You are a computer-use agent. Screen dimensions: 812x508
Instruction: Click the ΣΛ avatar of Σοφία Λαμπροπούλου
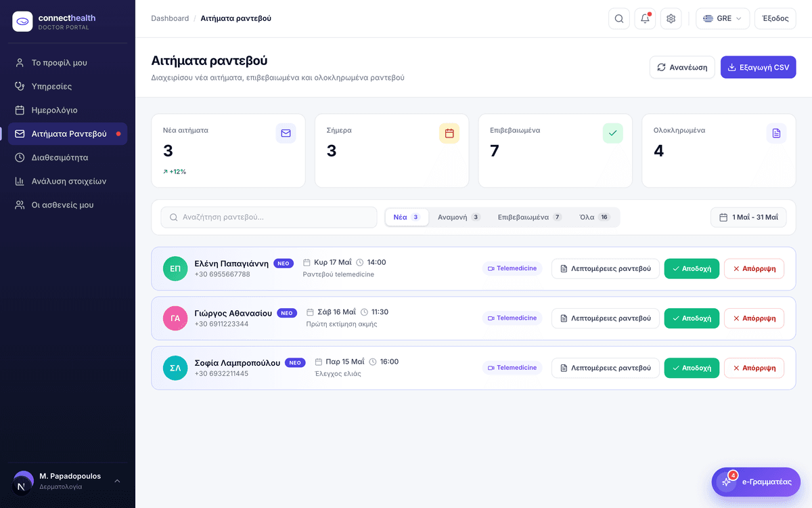click(175, 368)
